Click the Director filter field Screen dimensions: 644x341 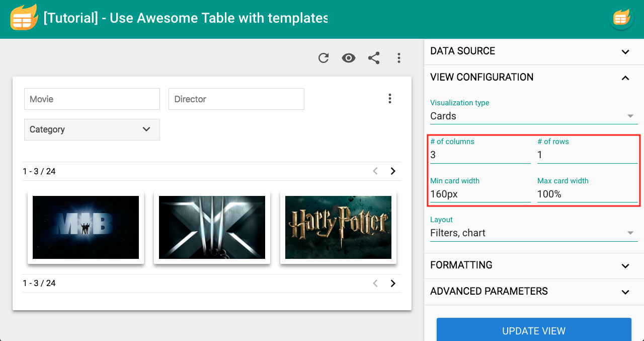pos(236,99)
